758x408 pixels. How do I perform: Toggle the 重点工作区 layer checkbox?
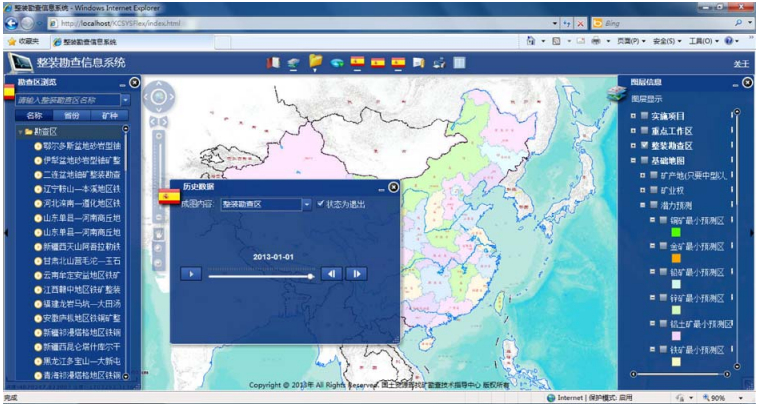click(x=645, y=131)
